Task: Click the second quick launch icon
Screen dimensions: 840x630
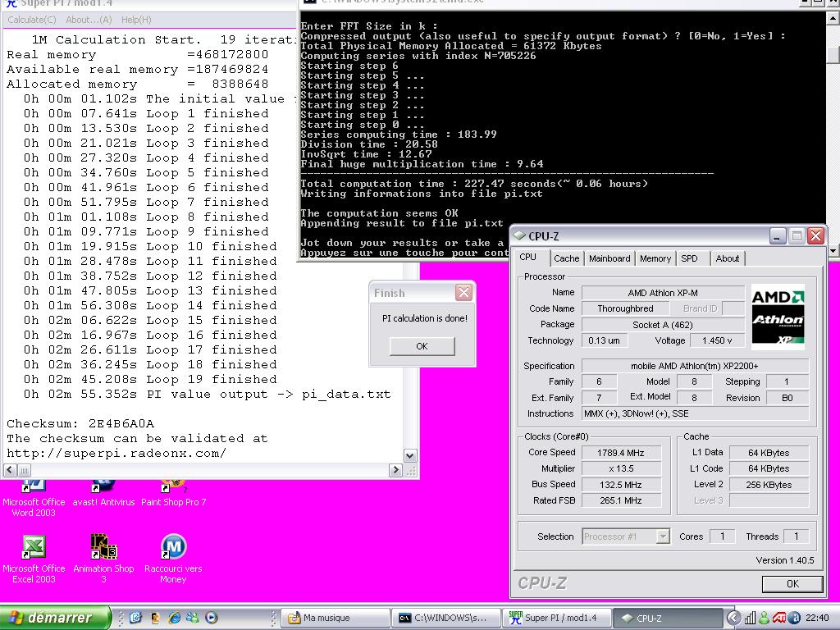Action: pos(155,618)
